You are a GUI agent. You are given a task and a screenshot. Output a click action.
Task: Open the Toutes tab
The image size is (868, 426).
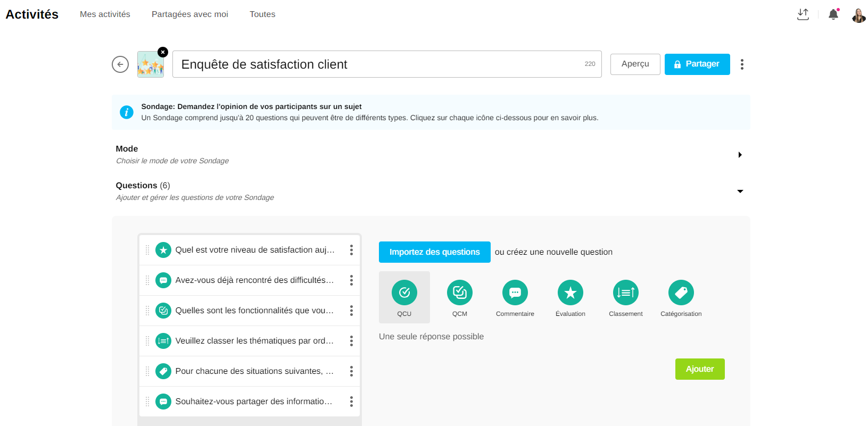click(x=262, y=14)
